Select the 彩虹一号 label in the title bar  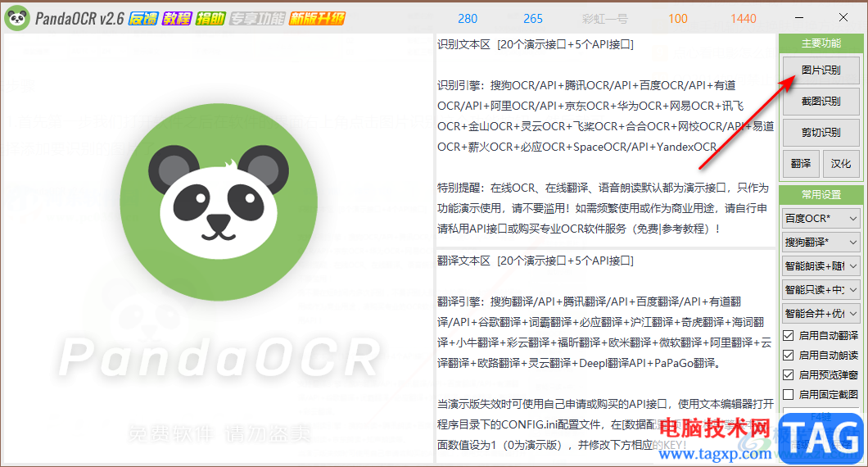tap(604, 19)
